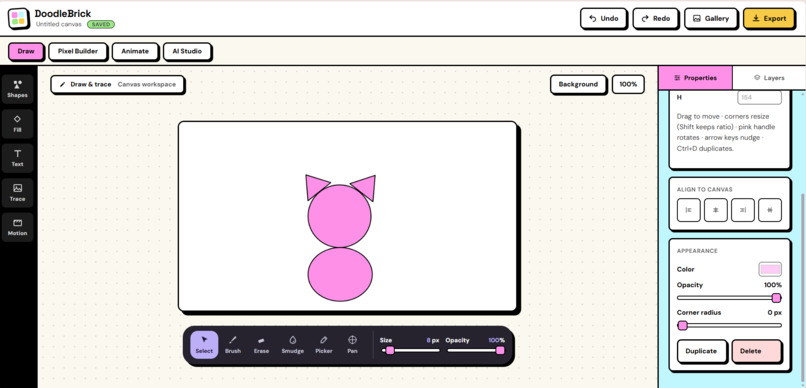The image size is (806, 388).
Task: Select the lower pink ellipse body
Action: (x=340, y=274)
